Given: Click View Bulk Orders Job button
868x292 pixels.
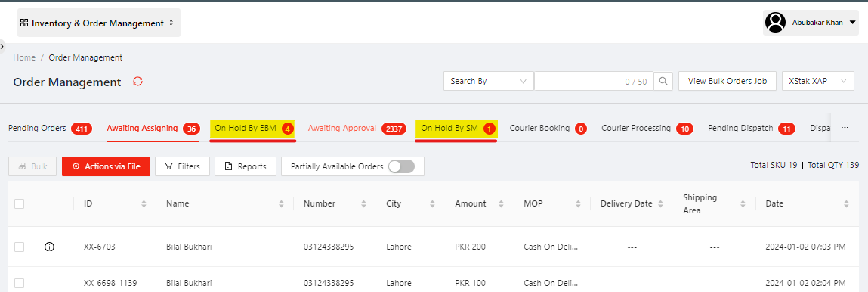Looking at the screenshot, I should pyautogui.click(x=727, y=81).
